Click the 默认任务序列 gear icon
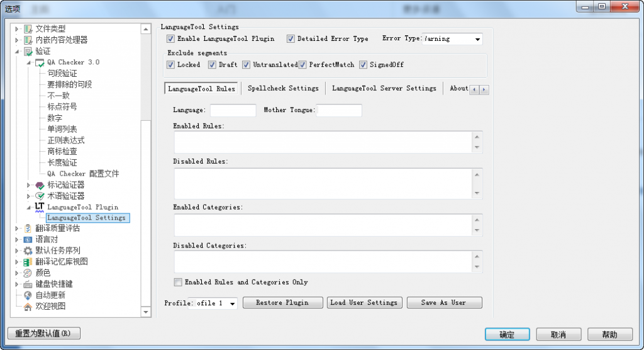This screenshot has width=644, height=350. 28,251
